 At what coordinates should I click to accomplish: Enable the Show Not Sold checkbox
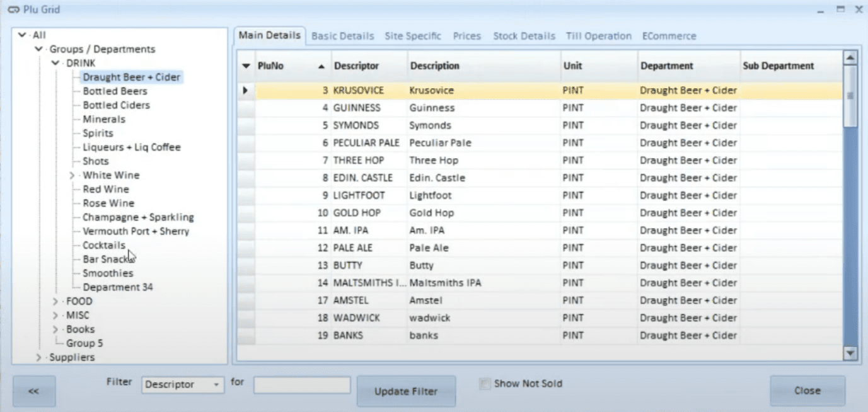(485, 384)
